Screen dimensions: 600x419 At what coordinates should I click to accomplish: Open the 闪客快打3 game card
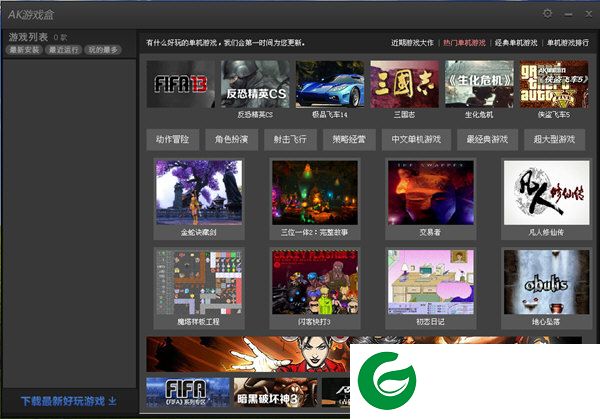click(x=315, y=288)
